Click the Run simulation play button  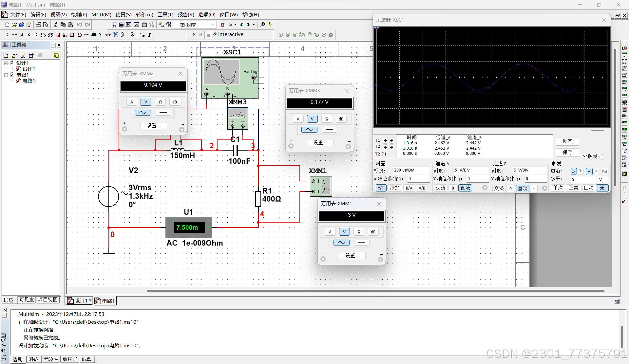point(194,35)
